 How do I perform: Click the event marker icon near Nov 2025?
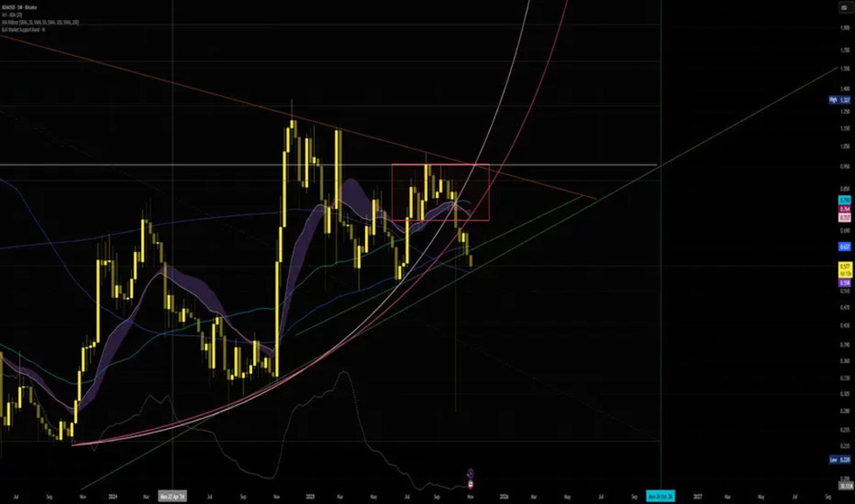tap(473, 472)
